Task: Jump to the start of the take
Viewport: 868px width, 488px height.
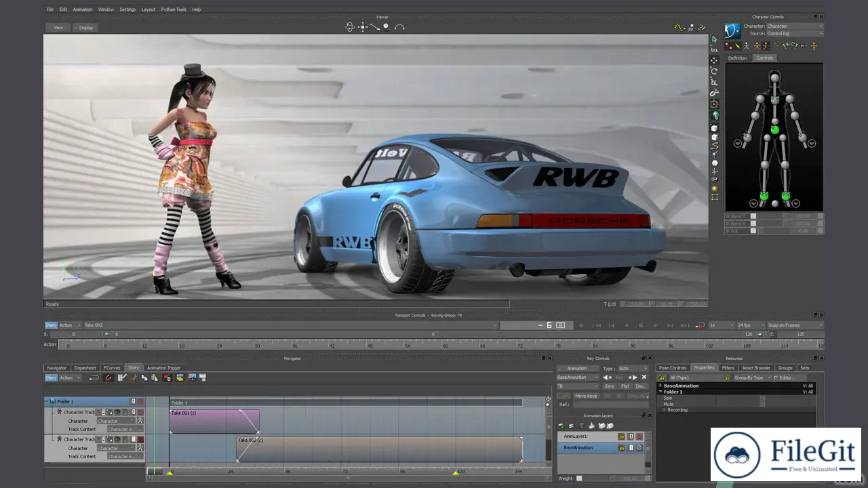Action: point(597,325)
